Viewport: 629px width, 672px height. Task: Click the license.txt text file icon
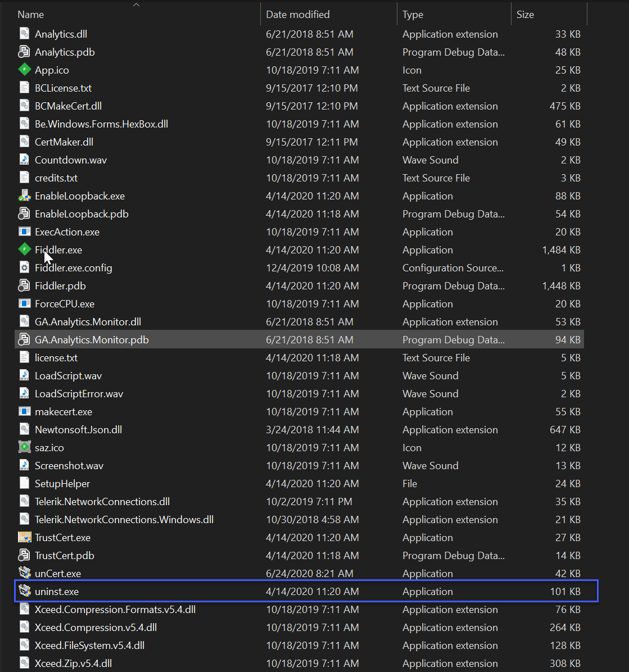click(24, 357)
